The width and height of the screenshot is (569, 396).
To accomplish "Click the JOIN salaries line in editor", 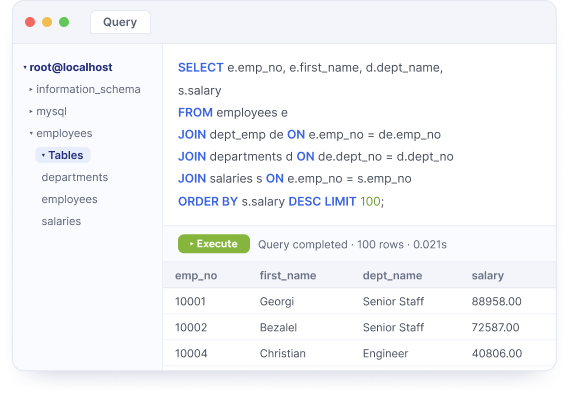I will tap(295, 179).
